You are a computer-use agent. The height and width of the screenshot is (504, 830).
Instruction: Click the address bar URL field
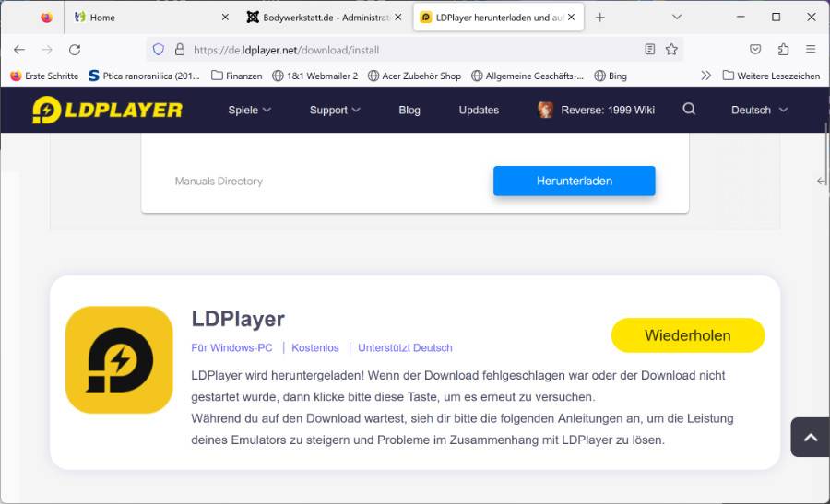413,50
